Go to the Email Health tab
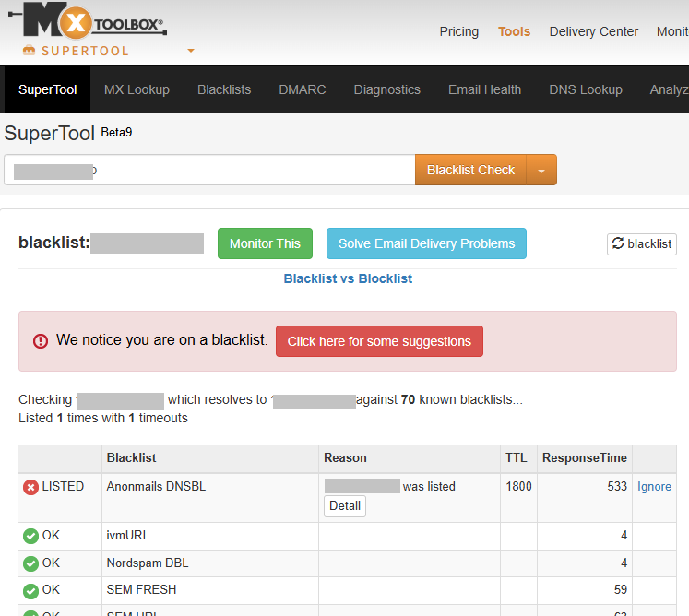This screenshot has height=616, width=689. click(x=484, y=89)
